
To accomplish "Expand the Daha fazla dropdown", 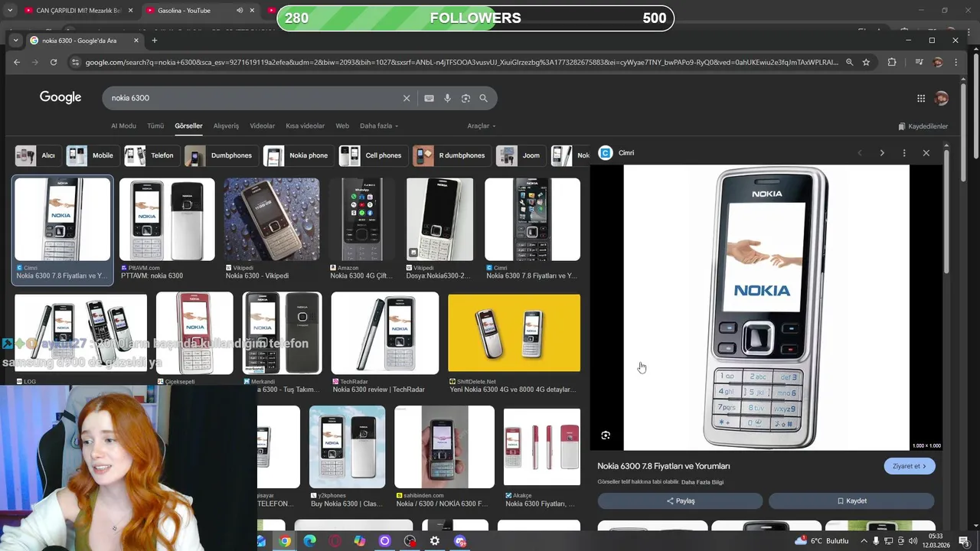I will tap(379, 126).
